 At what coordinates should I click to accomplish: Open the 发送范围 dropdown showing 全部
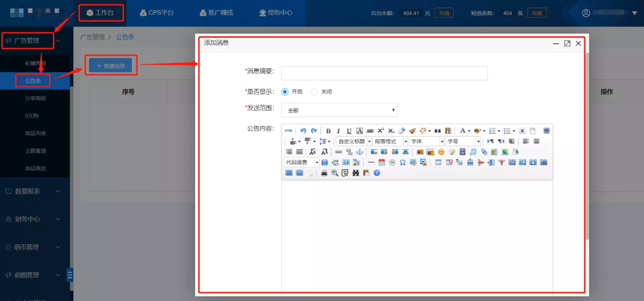click(339, 110)
